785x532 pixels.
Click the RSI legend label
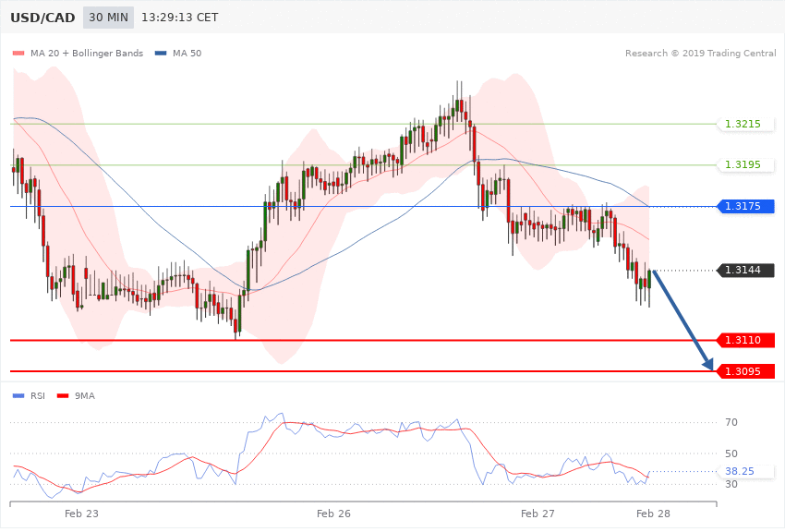pos(38,396)
